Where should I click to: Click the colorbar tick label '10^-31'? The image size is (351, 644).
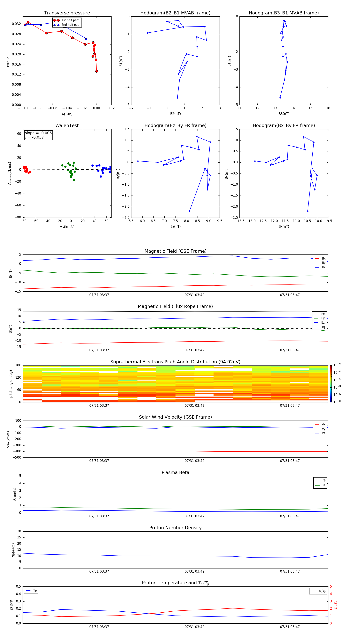pos(337,402)
